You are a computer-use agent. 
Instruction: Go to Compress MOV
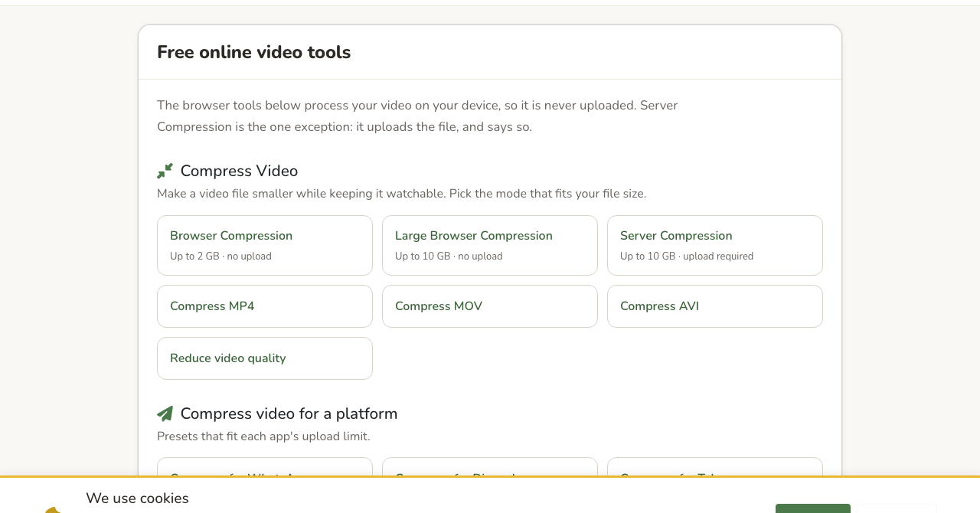pos(490,306)
